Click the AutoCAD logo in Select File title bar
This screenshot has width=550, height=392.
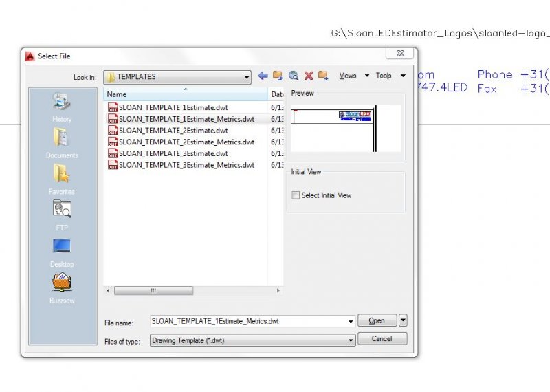click(x=30, y=56)
